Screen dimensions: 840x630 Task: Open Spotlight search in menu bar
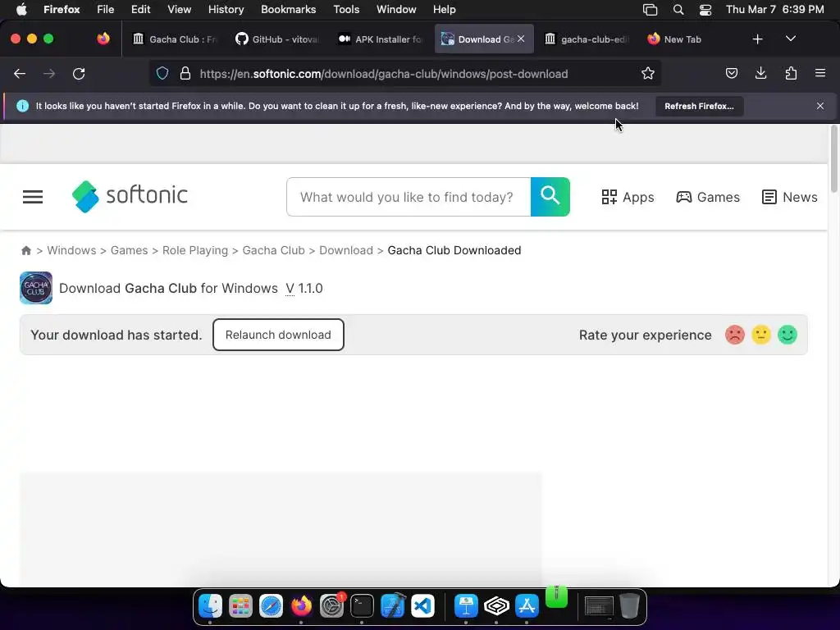[x=678, y=10]
